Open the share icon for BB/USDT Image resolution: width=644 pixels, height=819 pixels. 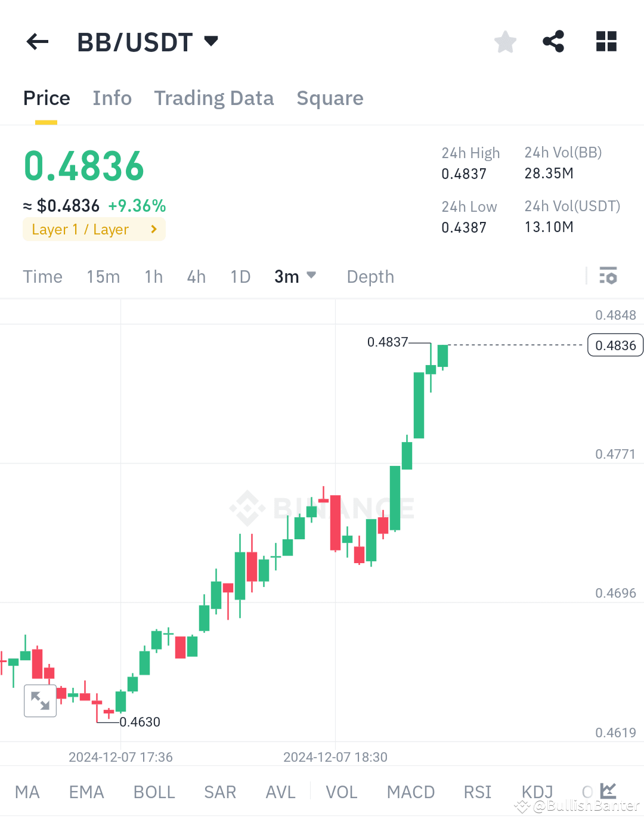[553, 41]
